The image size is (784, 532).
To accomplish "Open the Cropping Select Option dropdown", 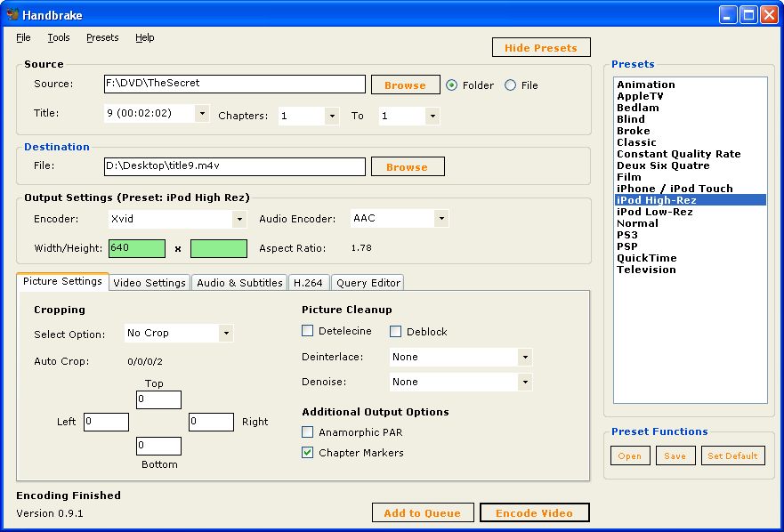I will (x=225, y=334).
